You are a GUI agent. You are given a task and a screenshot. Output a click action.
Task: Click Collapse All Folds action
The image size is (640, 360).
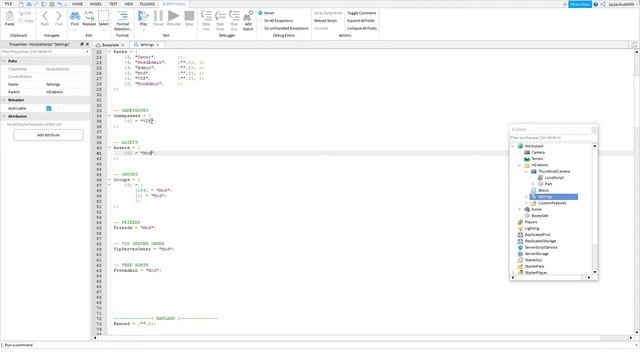(362, 28)
